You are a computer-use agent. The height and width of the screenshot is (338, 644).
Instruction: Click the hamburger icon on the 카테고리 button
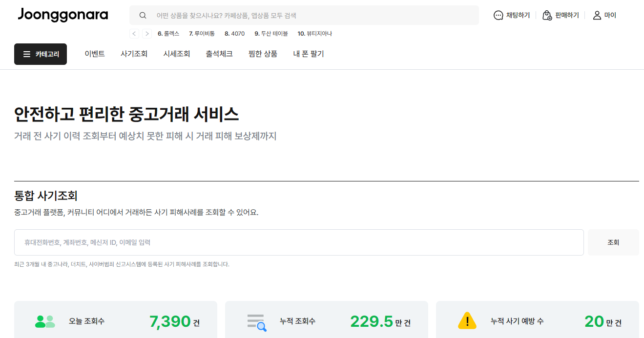pos(27,54)
